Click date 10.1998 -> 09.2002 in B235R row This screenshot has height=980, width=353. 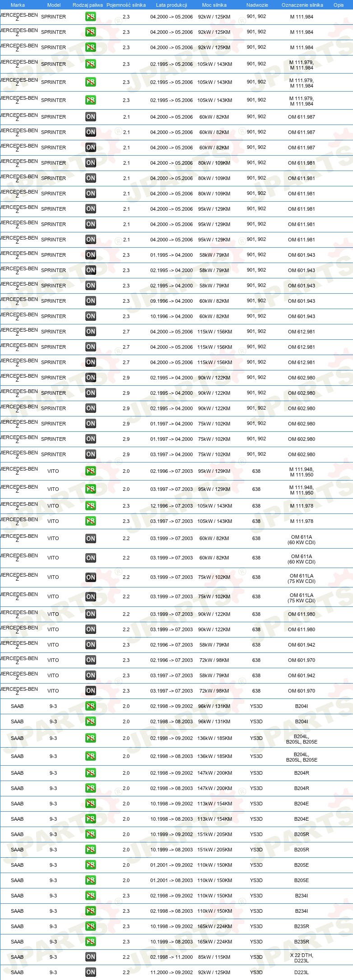172,926
